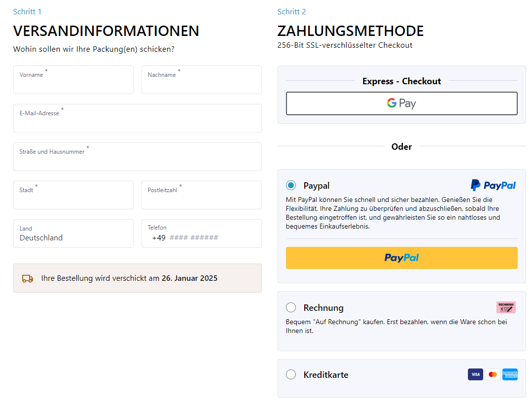The width and height of the screenshot is (532, 401).
Task: Click the Mastercard icon
Action: tap(493, 374)
